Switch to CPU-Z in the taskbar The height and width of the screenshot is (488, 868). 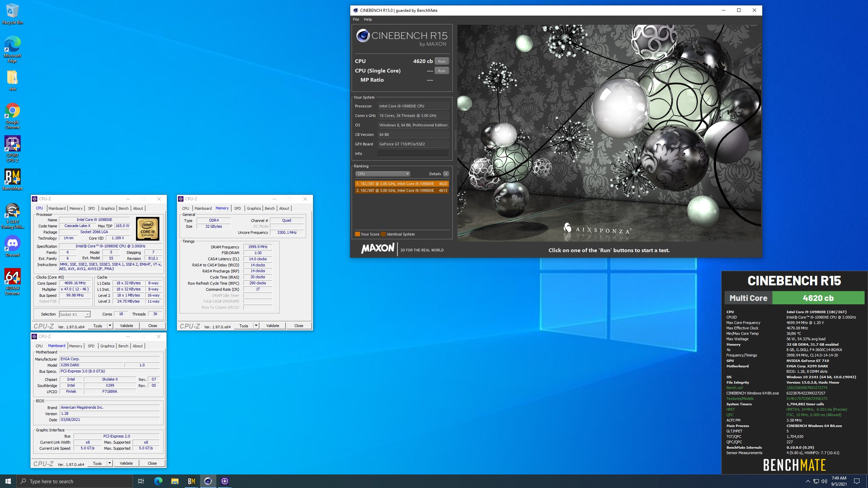tap(224, 481)
